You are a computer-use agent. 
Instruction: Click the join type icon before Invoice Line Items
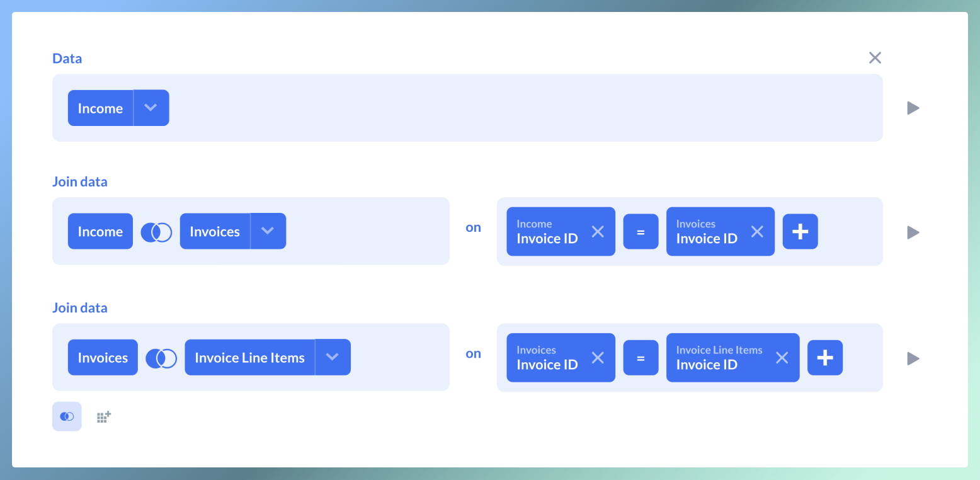pyautogui.click(x=161, y=358)
